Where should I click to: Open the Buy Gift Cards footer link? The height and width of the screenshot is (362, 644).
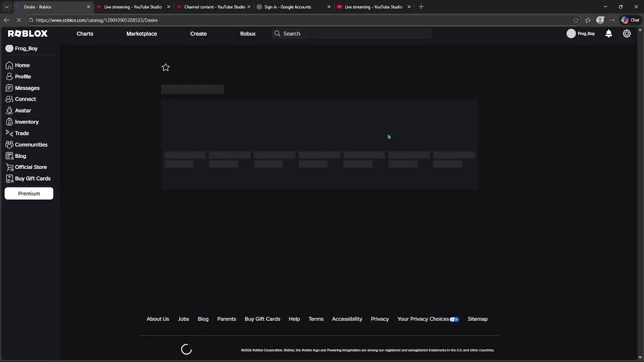[x=263, y=319]
